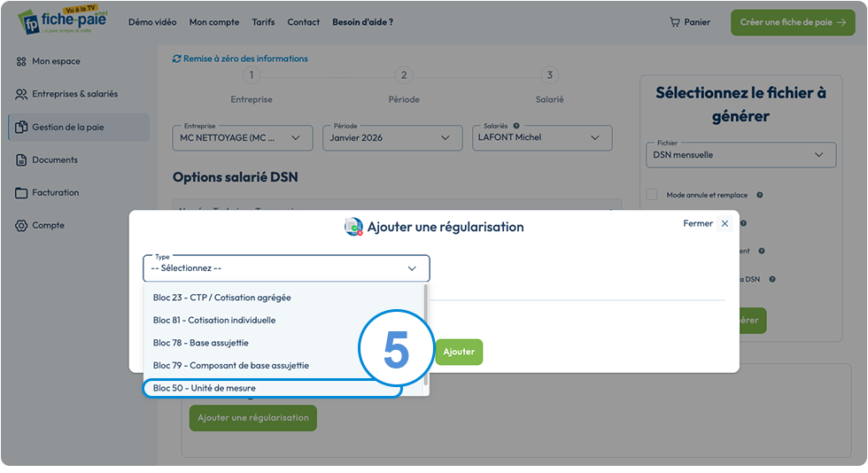The height and width of the screenshot is (473, 868).
Task: Click the dropdown list scrollbar
Action: pyautogui.click(x=426, y=335)
